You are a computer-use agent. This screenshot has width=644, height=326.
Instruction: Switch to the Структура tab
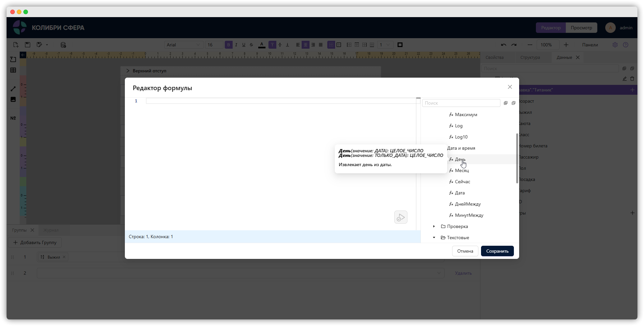tap(530, 57)
